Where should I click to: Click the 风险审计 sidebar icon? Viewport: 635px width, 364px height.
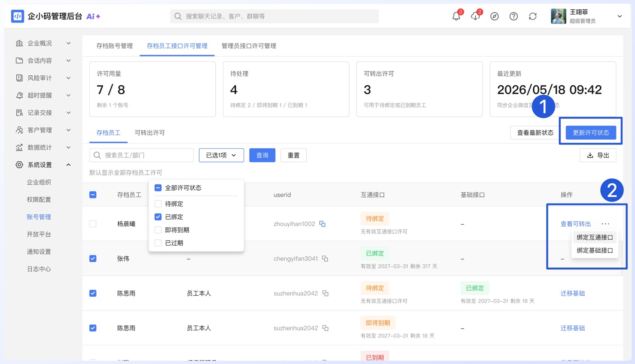[19, 78]
